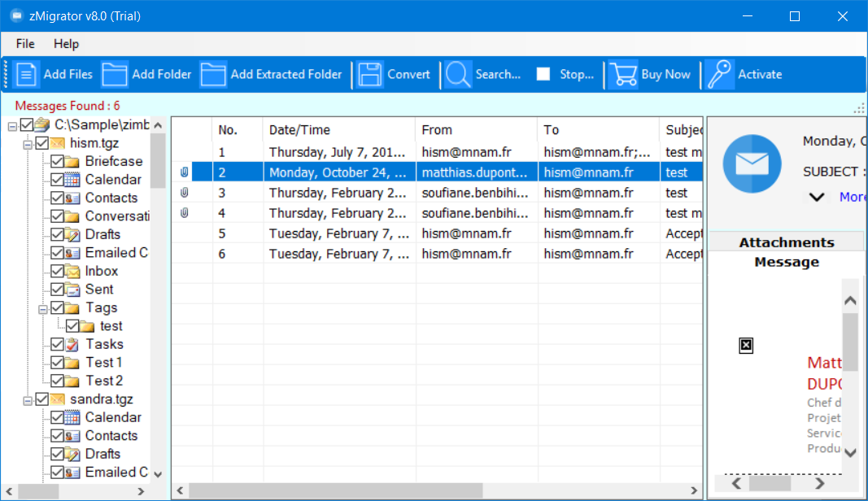Sort by the Subject column header

tap(682, 130)
